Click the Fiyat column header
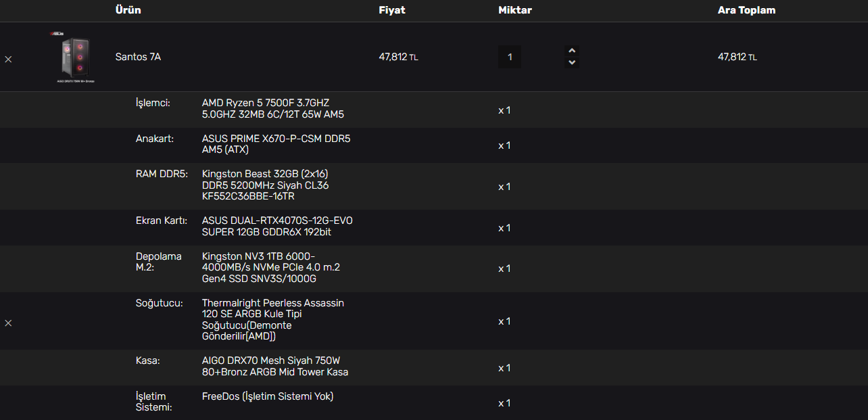Viewport: 868px width, 420px height. [391, 10]
